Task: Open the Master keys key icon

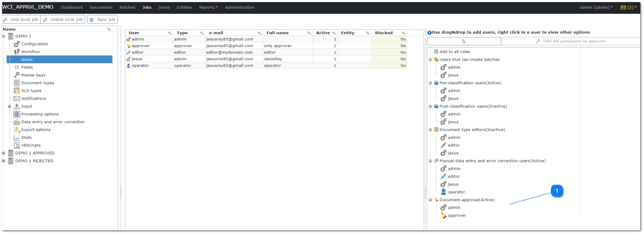Action: point(17,75)
